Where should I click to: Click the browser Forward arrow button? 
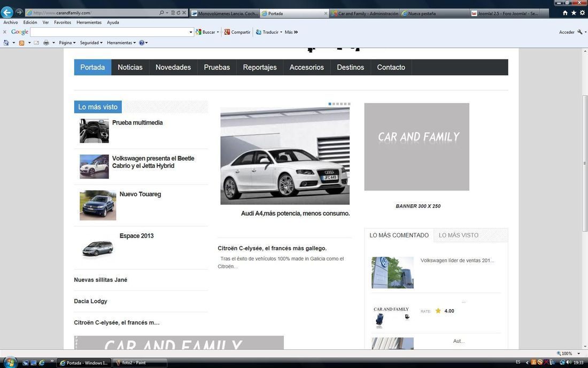pos(19,12)
